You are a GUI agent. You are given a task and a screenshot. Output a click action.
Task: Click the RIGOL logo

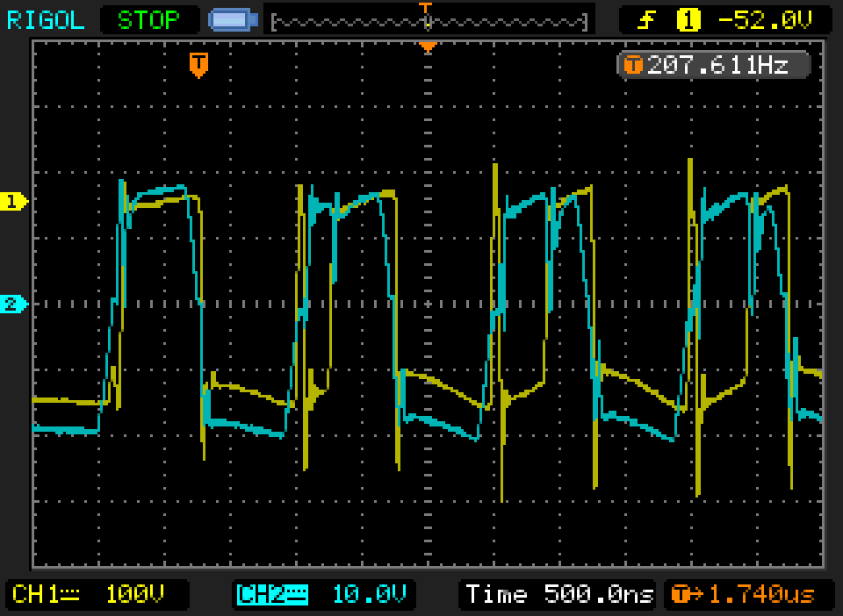click(46, 18)
